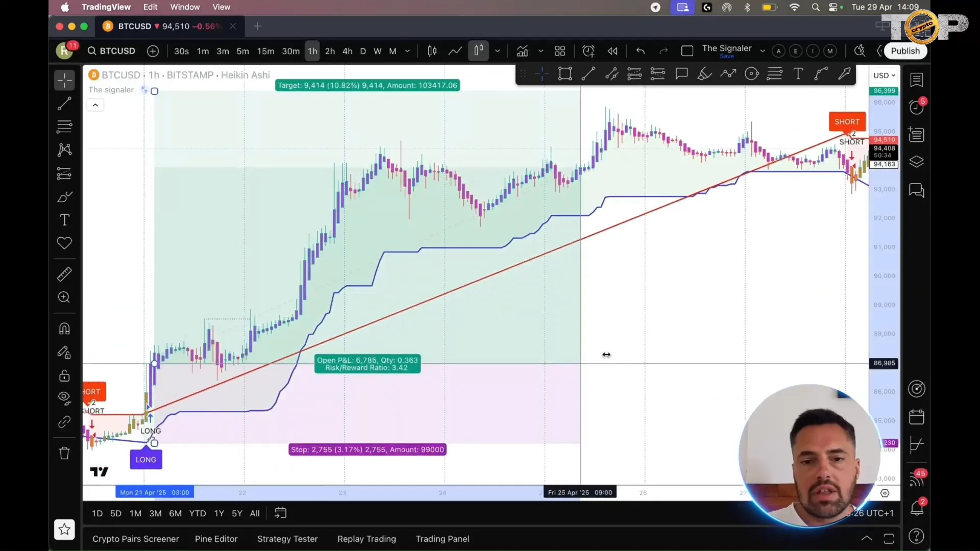
Task: Toggle hide all drawings eye icon
Action: click(64, 398)
